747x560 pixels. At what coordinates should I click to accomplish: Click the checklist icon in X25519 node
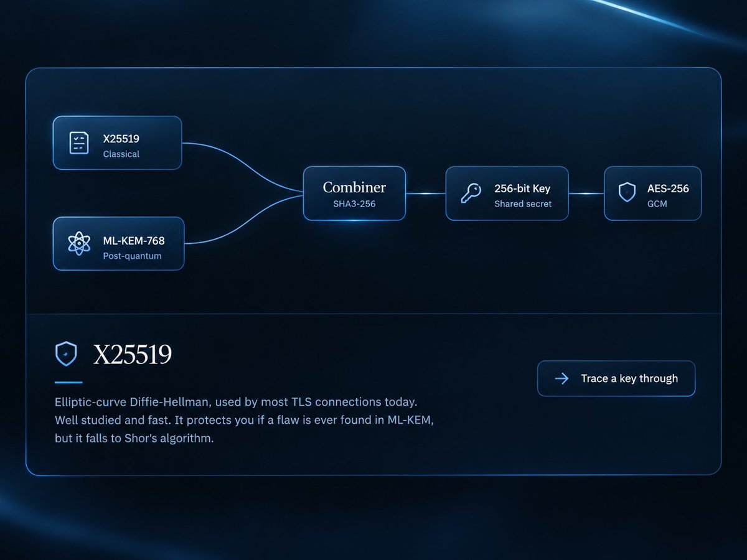tap(78, 142)
